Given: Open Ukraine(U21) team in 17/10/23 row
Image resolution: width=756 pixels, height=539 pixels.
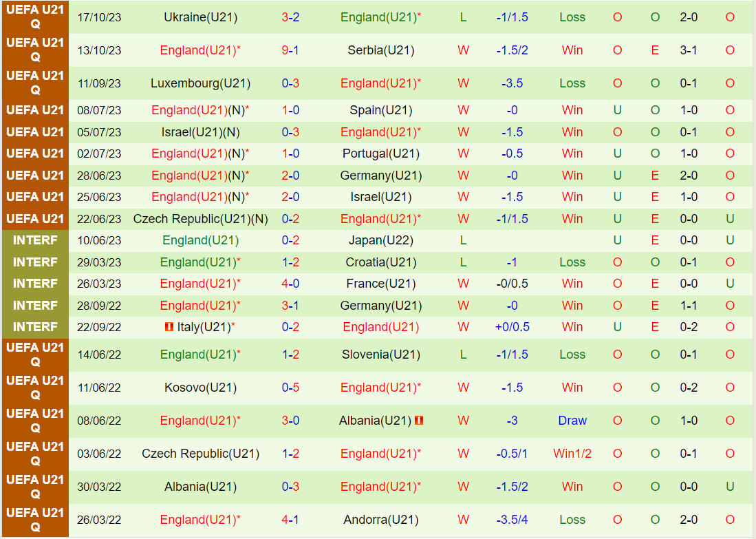Looking at the screenshot, I should [x=201, y=17].
